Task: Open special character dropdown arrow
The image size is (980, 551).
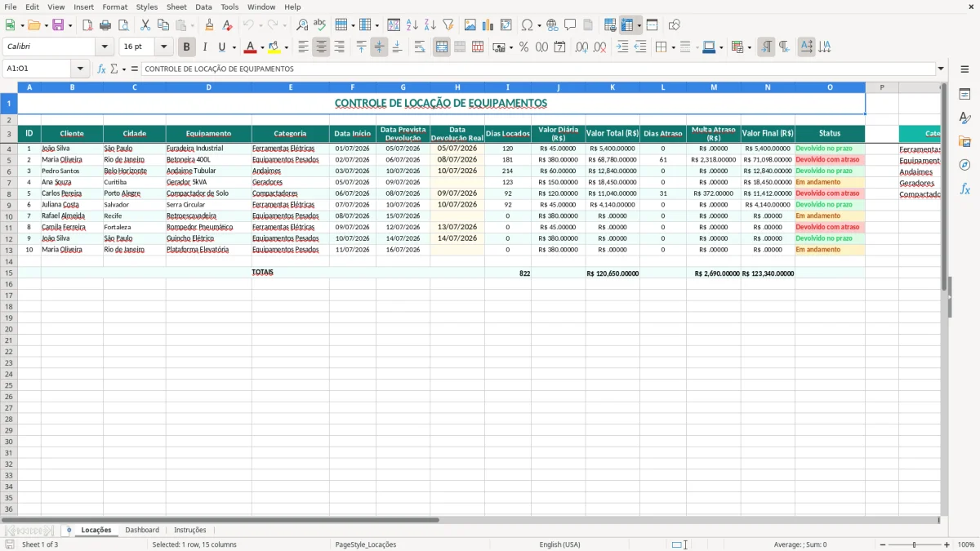Action: [539, 25]
